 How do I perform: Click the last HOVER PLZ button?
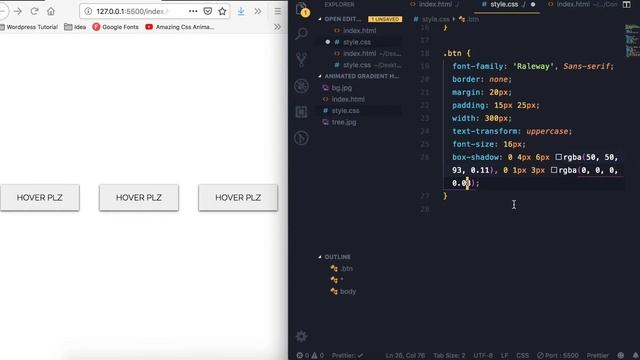(x=238, y=198)
